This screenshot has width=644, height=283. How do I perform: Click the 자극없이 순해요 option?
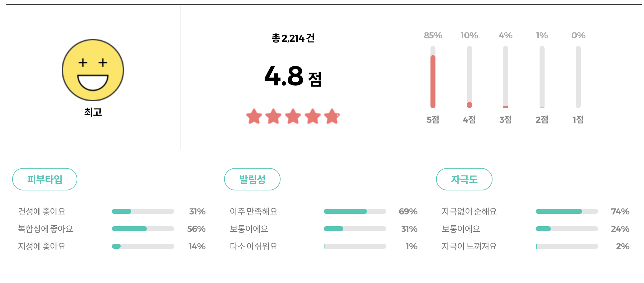(469, 211)
